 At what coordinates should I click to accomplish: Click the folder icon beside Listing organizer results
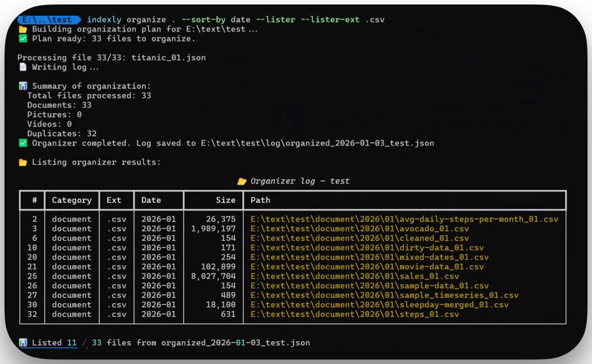click(x=22, y=162)
